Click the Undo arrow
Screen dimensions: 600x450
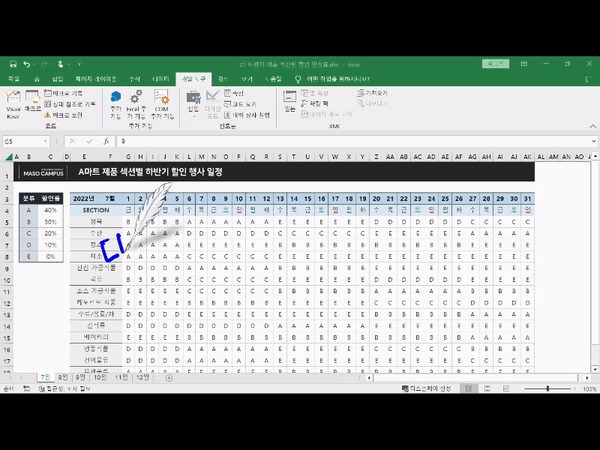pos(27,64)
